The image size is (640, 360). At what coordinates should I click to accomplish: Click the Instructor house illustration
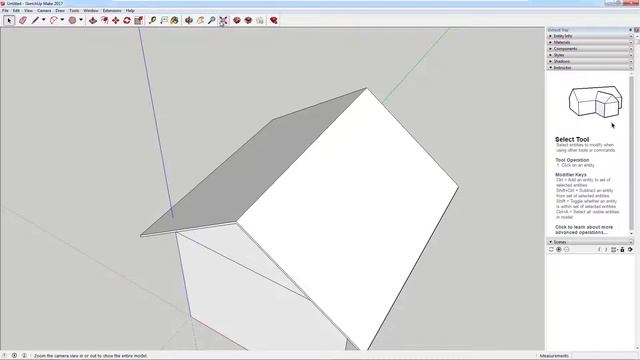coord(595,101)
